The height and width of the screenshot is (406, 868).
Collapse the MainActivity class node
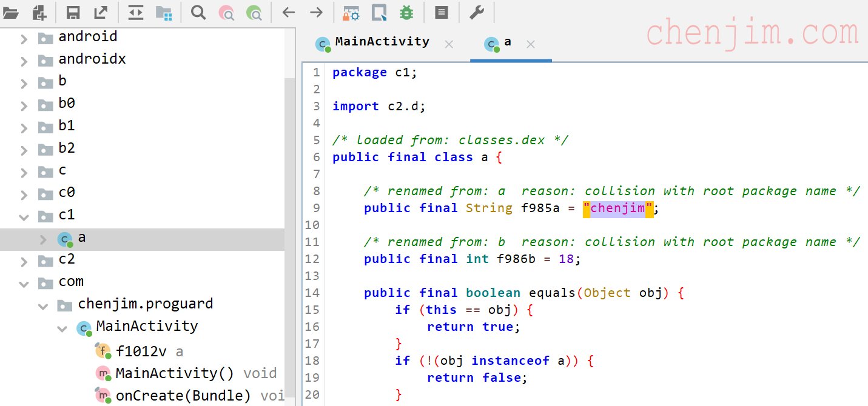click(62, 328)
